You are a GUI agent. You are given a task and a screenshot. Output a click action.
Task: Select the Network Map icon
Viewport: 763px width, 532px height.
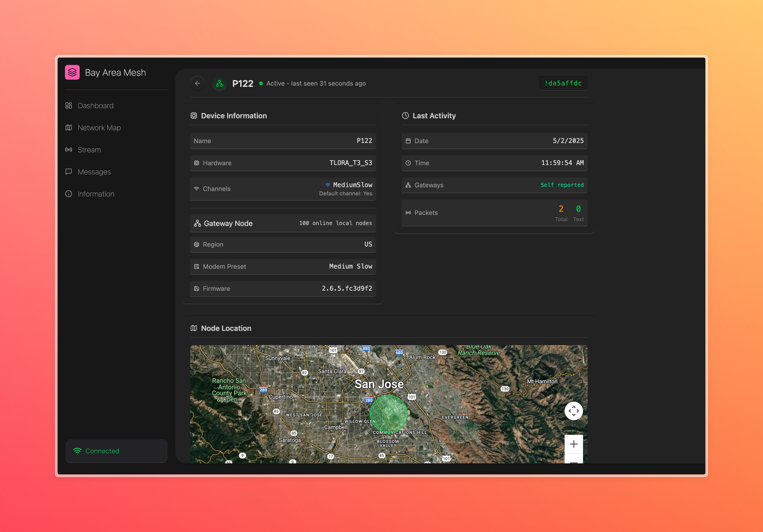[x=69, y=128]
